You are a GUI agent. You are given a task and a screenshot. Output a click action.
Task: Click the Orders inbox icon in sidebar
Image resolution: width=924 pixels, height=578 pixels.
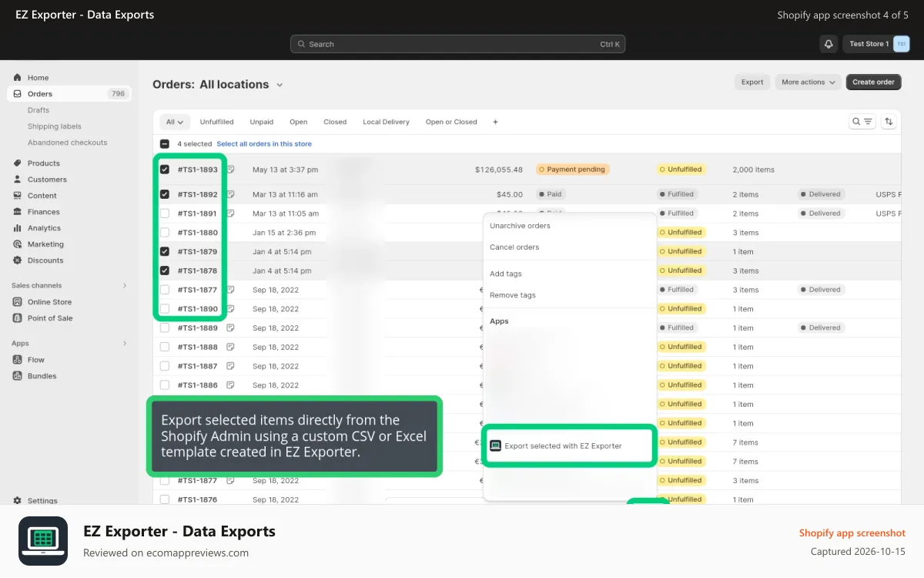(18, 94)
